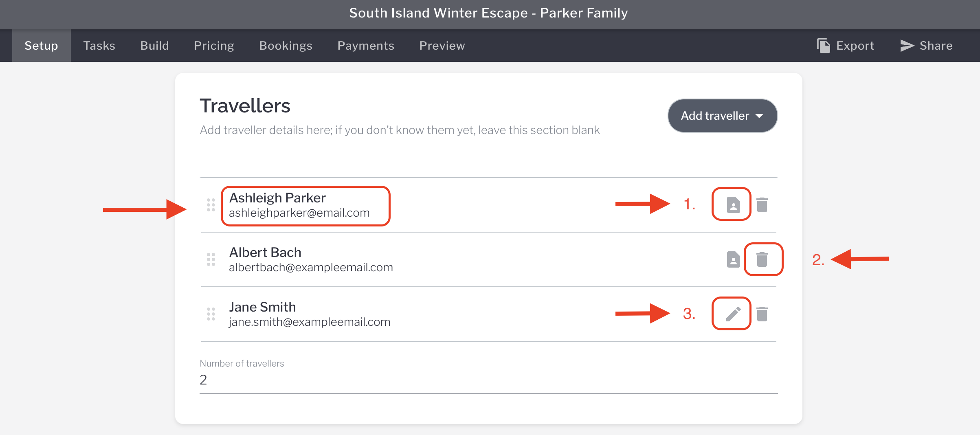Select the Payments tab

click(366, 46)
